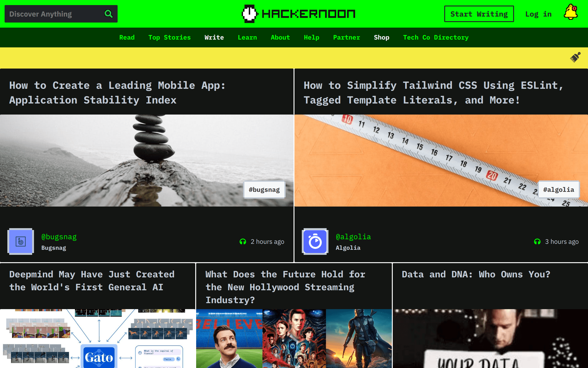Open the Help menu

tap(311, 37)
